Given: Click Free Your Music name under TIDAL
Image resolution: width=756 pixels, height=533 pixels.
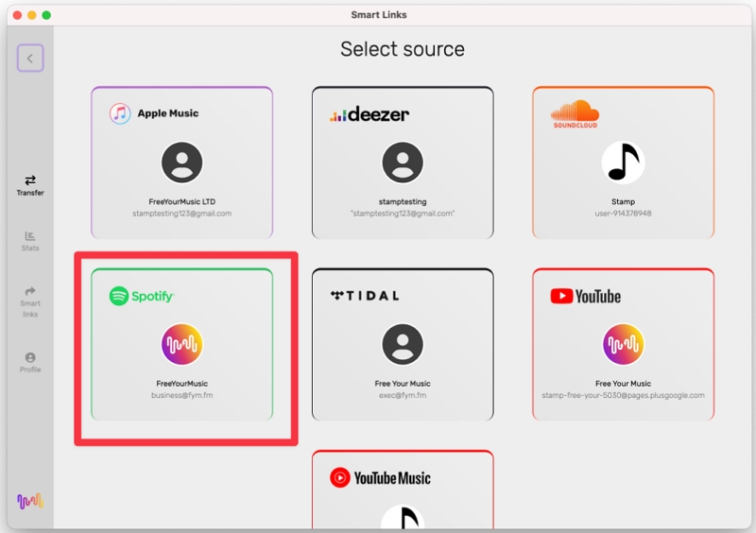Looking at the screenshot, I should pyautogui.click(x=403, y=384).
